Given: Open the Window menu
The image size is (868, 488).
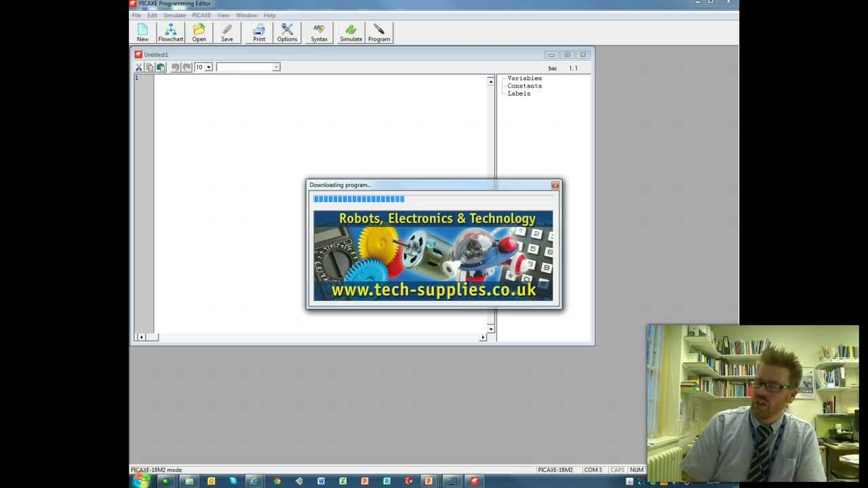Looking at the screenshot, I should (246, 15).
